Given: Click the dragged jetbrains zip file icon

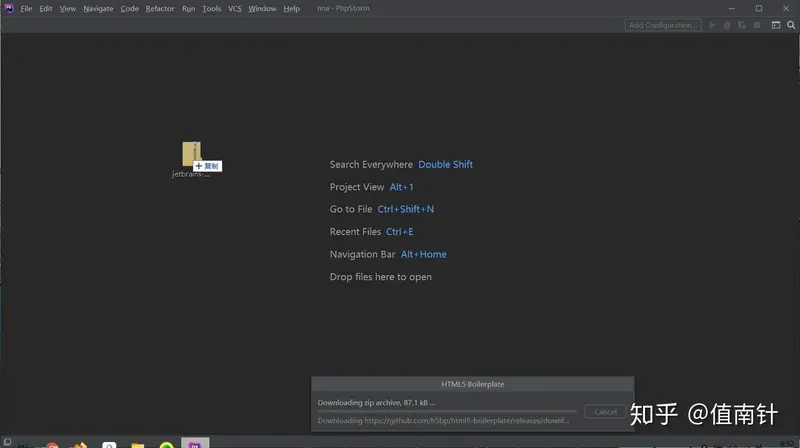Looking at the screenshot, I should (192, 154).
